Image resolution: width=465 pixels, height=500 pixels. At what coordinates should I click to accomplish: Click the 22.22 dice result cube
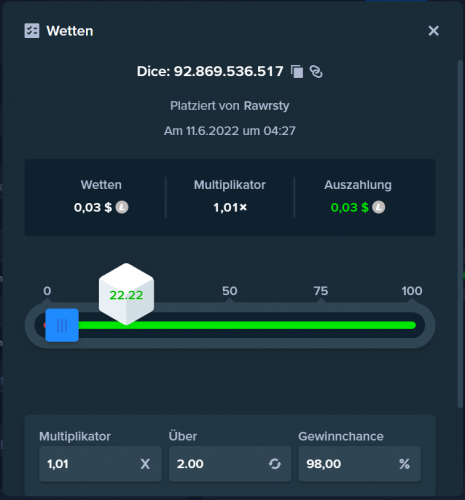pos(126,294)
